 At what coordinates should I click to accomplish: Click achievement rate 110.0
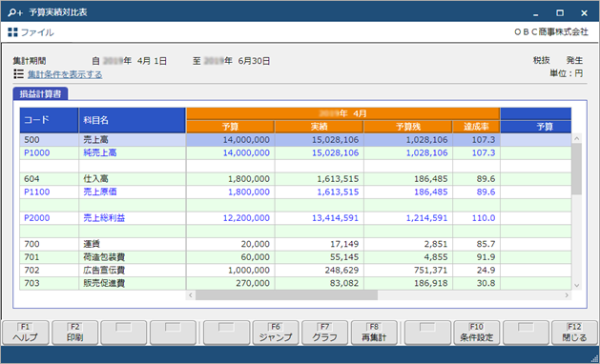[484, 218]
